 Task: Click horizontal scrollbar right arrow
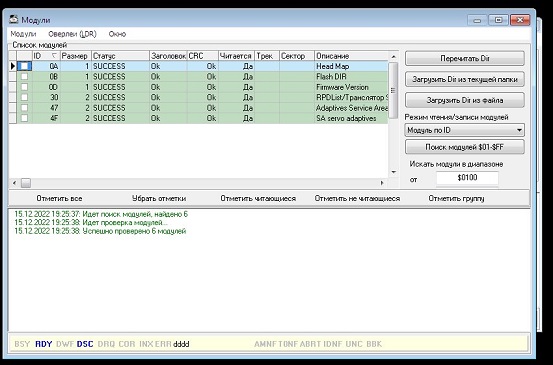pos(382,183)
